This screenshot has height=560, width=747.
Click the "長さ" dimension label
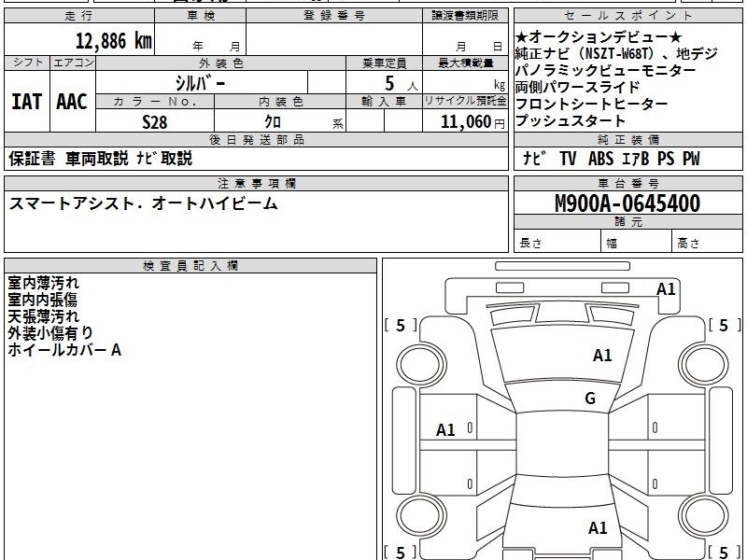(x=530, y=243)
